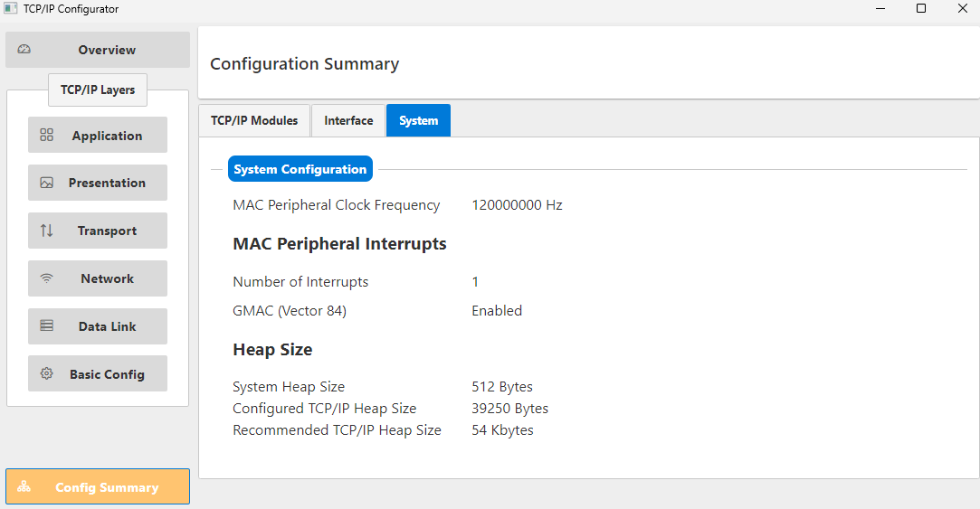Minimize the TCP/IP Configurator window
Screen dimensions: 980x509
[x=880, y=9]
